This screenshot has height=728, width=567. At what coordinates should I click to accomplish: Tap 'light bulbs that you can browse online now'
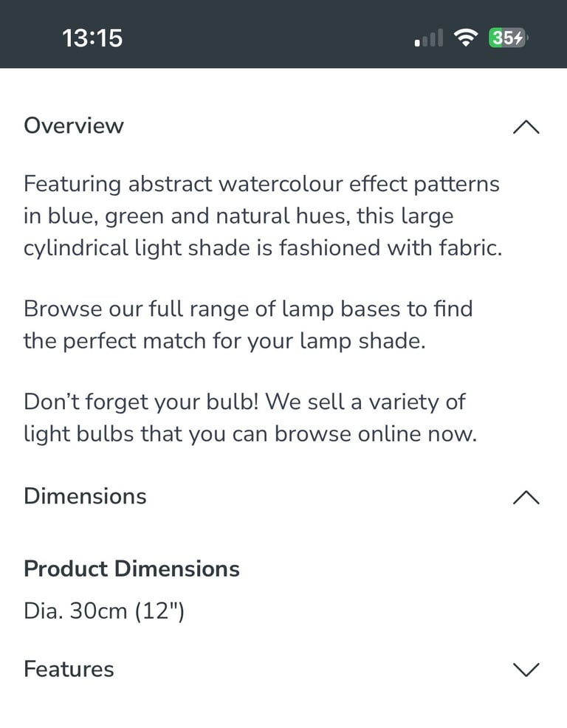pyautogui.click(x=250, y=434)
